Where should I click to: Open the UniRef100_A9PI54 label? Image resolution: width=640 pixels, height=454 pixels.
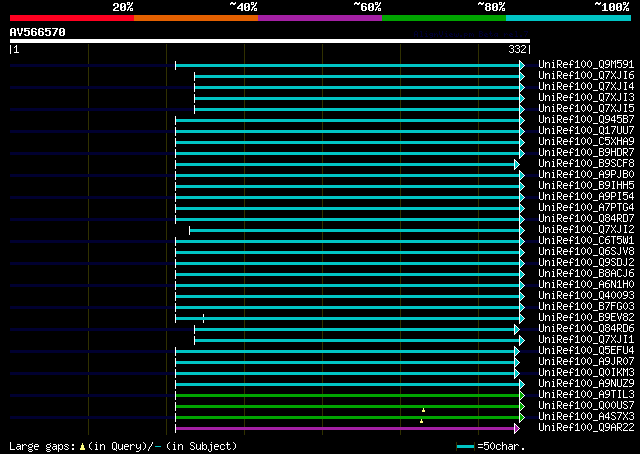point(586,196)
